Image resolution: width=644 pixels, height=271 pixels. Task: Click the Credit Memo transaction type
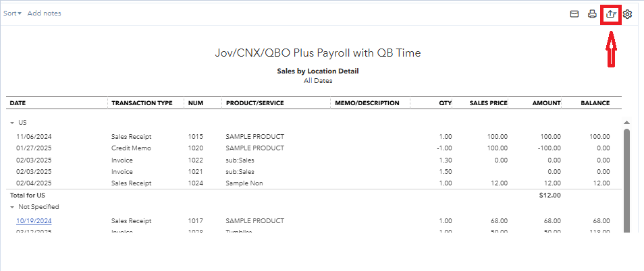[x=131, y=148]
